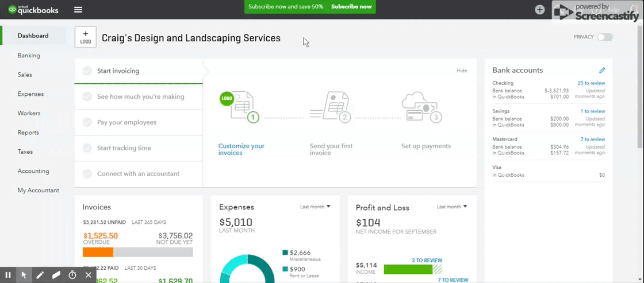
Task: Check the circle beside Pay your employees
Action: (87, 122)
